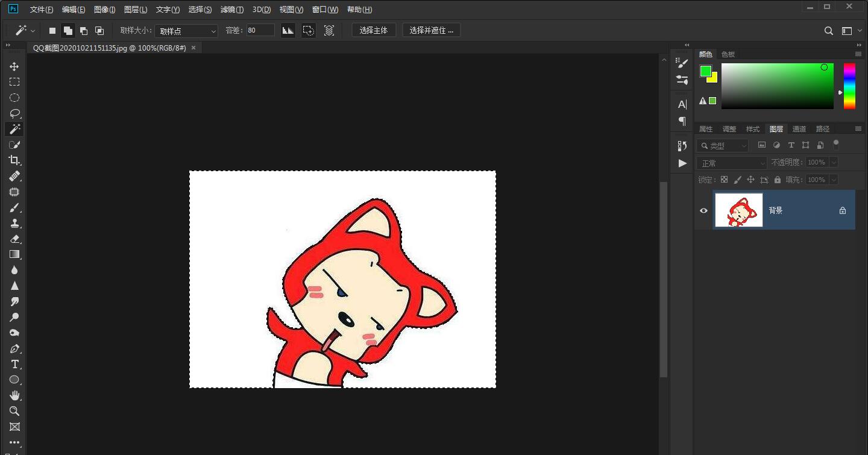Image resolution: width=868 pixels, height=455 pixels.
Task: Toggle filtering for text layers in Layers panel
Action: tap(791, 145)
